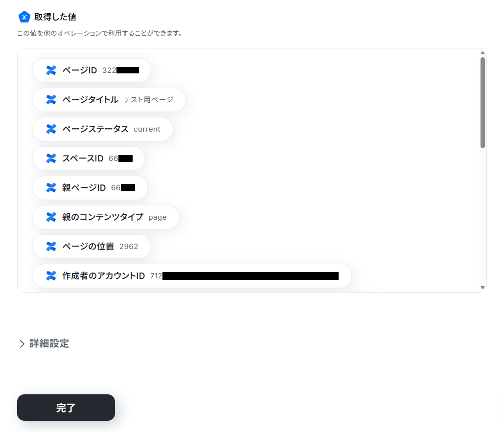
Task: Click the blue pentagon icon next to 取得した値
Action: 24,17
